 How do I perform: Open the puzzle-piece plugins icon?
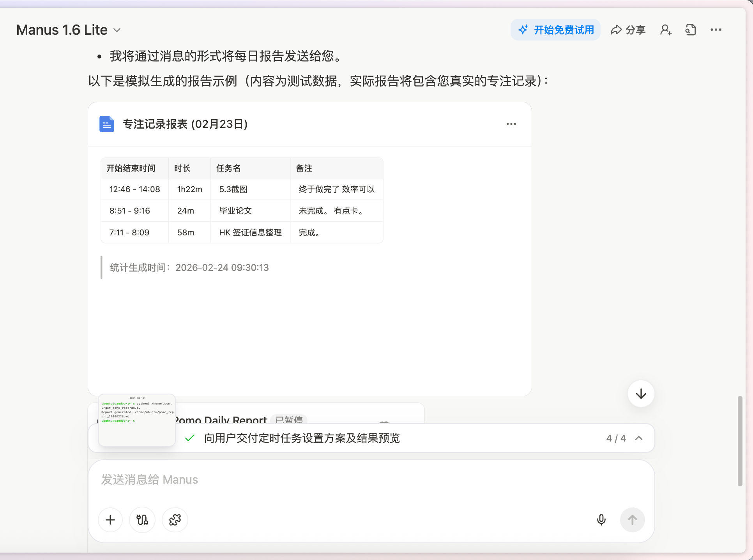click(x=175, y=520)
